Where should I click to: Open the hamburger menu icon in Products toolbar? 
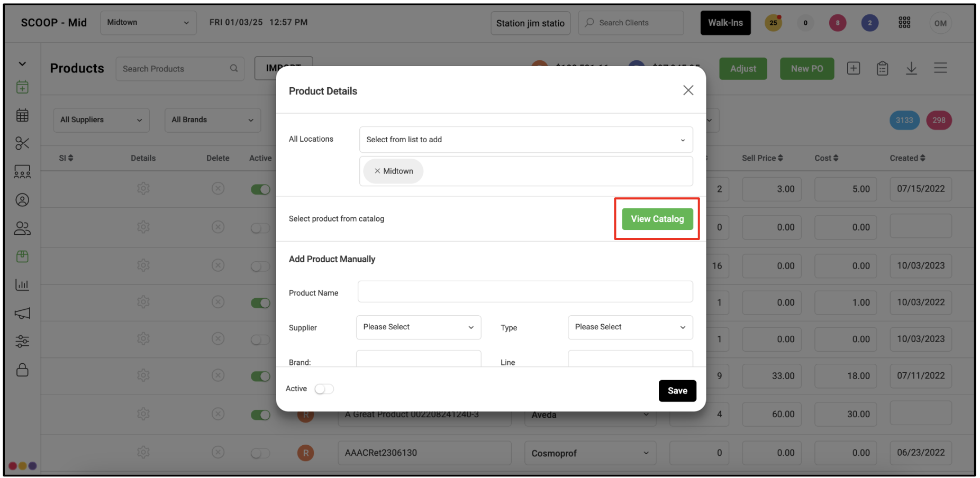940,68
